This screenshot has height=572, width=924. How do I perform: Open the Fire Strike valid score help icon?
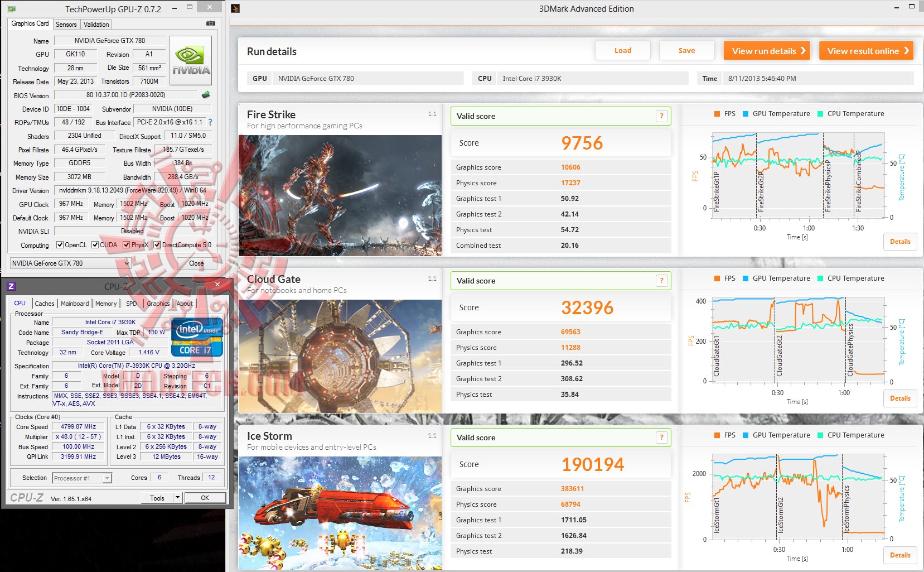coord(661,116)
